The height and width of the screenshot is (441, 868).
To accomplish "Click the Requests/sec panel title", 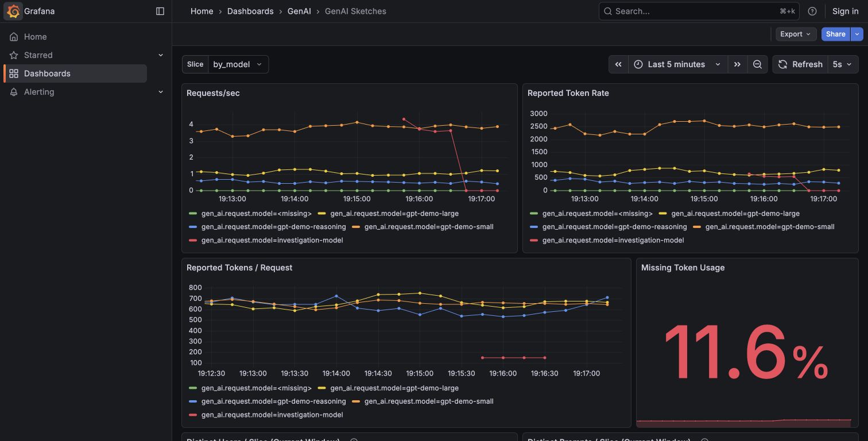I will click(x=213, y=93).
